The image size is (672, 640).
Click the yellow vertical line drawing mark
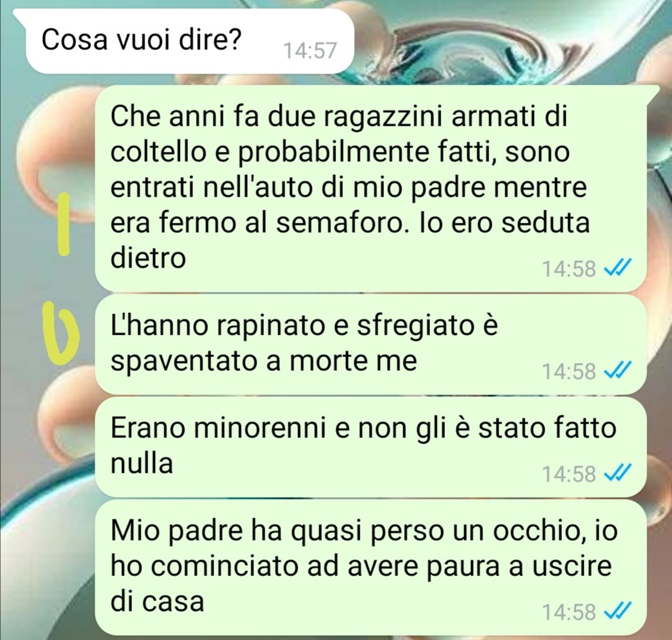coord(63,224)
